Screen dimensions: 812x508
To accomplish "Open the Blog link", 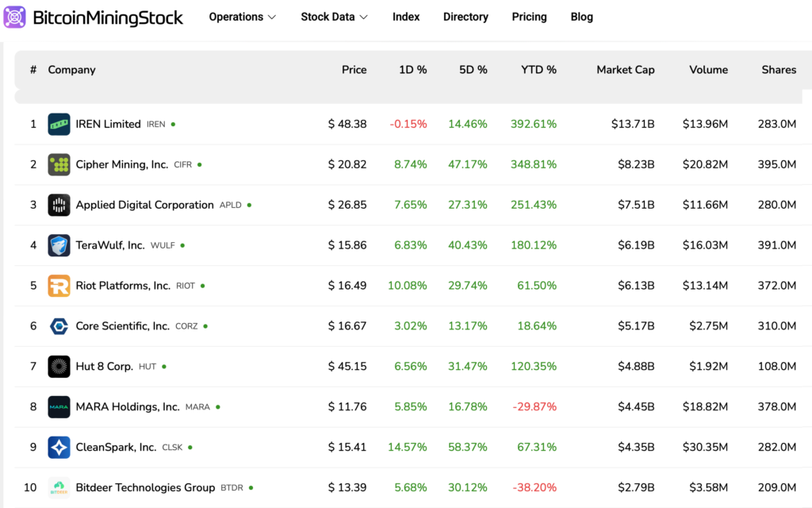I will (581, 17).
